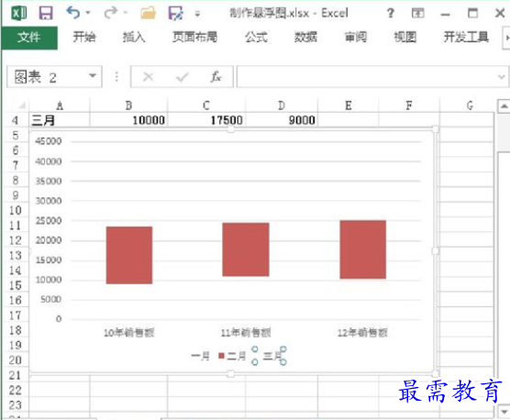The image size is (510, 420).
Task: Click cell D4 with value 9000
Action: (282, 120)
